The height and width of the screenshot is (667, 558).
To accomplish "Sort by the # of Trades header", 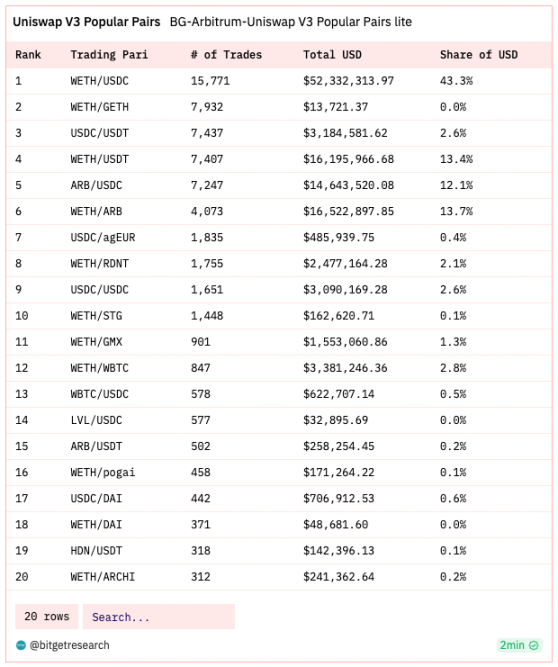I will [x=226, y=55].
